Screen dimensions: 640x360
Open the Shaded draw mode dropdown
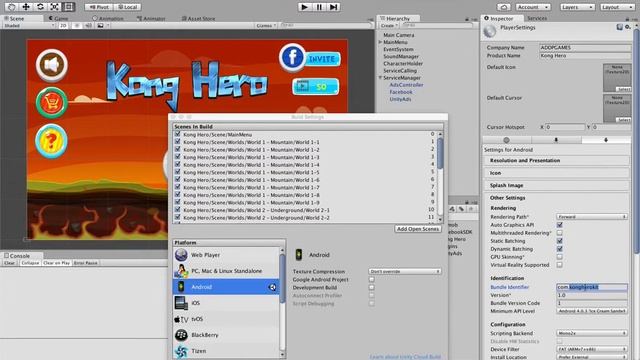coord(29,25)
